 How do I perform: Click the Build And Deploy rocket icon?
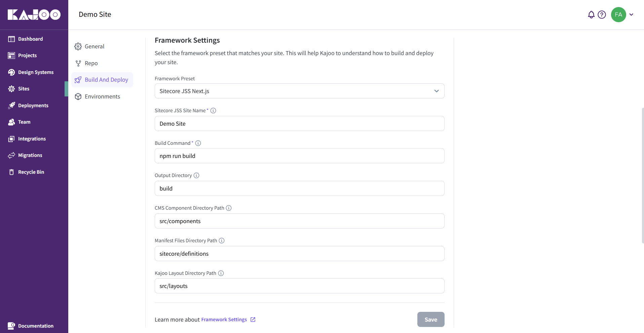[x=78, y=80]
